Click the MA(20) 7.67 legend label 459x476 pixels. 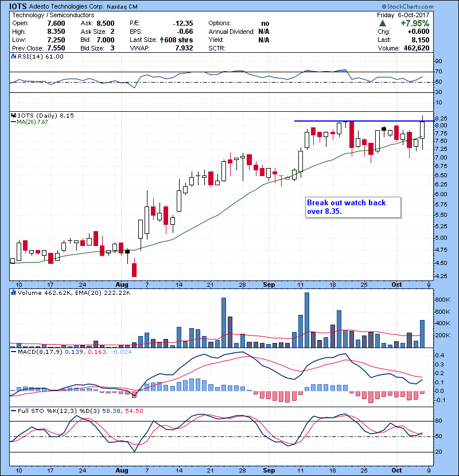[x=29, y=122]
